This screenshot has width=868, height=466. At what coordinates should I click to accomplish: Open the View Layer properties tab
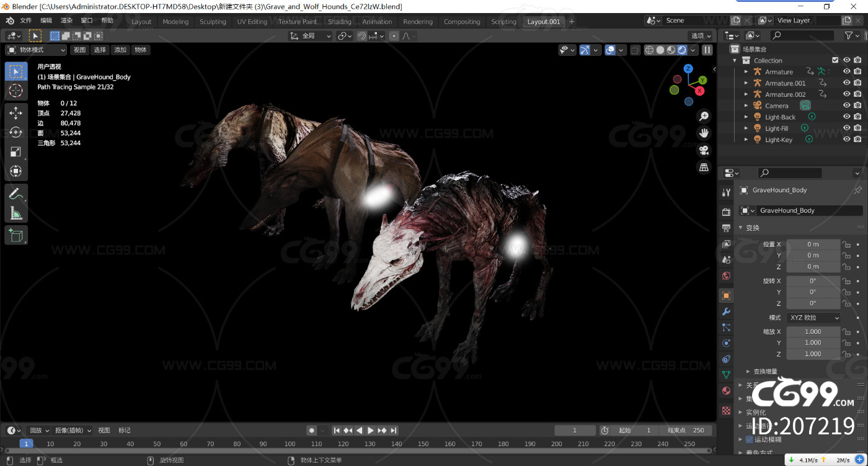tap(726, 244)
